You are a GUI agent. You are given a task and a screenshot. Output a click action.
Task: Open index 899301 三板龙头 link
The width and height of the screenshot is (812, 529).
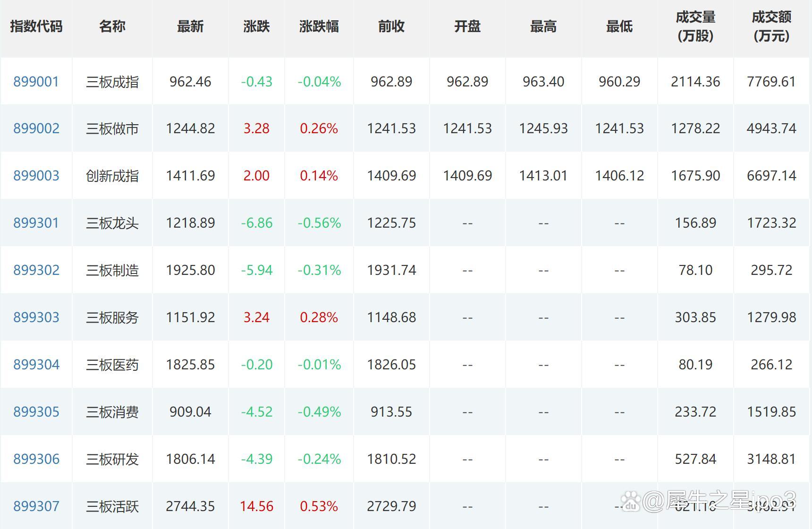[x=36, y=222]
